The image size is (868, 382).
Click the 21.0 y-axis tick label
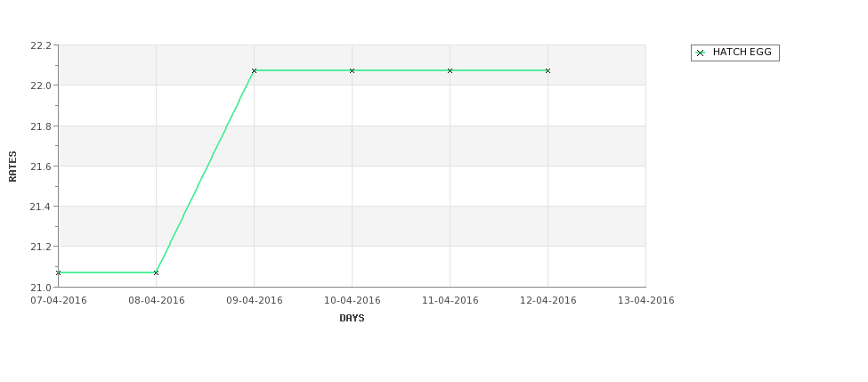tap(40, 287)
